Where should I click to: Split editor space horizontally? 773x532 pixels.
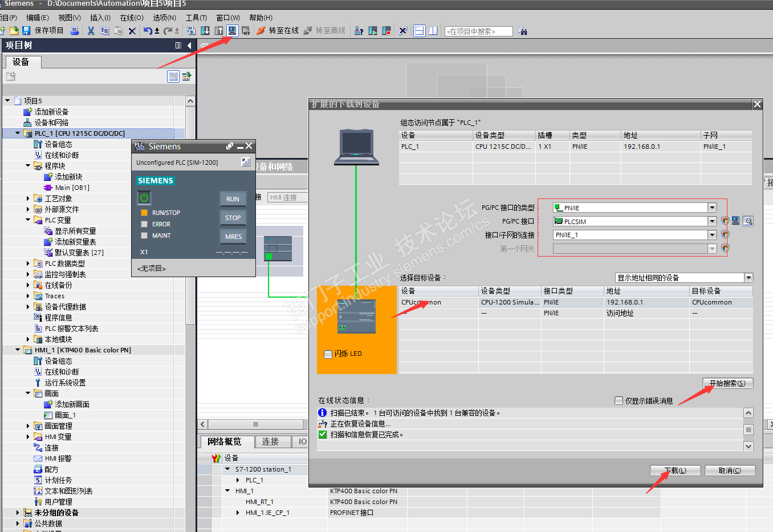pyautogui.click(x=420, y=31)
